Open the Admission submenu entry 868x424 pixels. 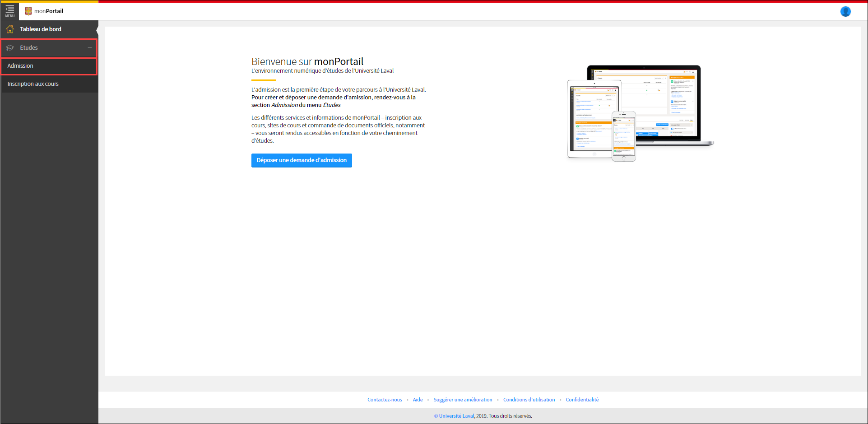click(49, 66)
